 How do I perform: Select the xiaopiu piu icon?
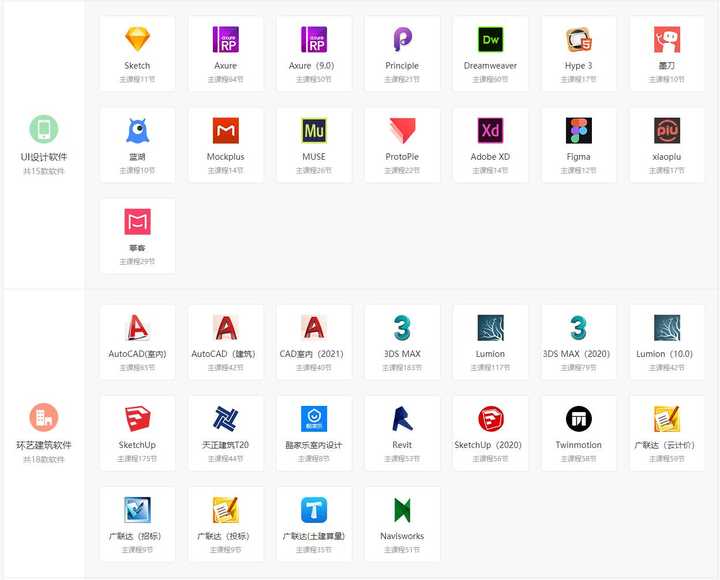[667, 130]
